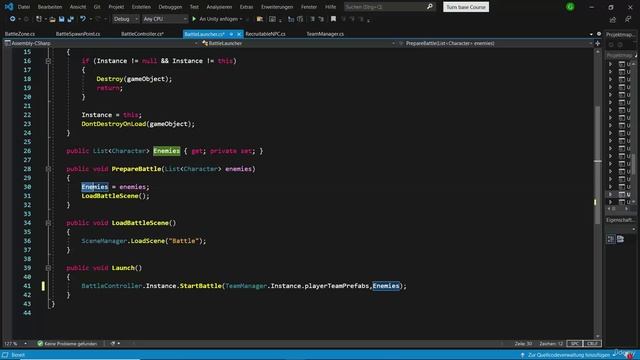
Task: Click the CRLF line ending indicator
Action: (x=592, y=344)
